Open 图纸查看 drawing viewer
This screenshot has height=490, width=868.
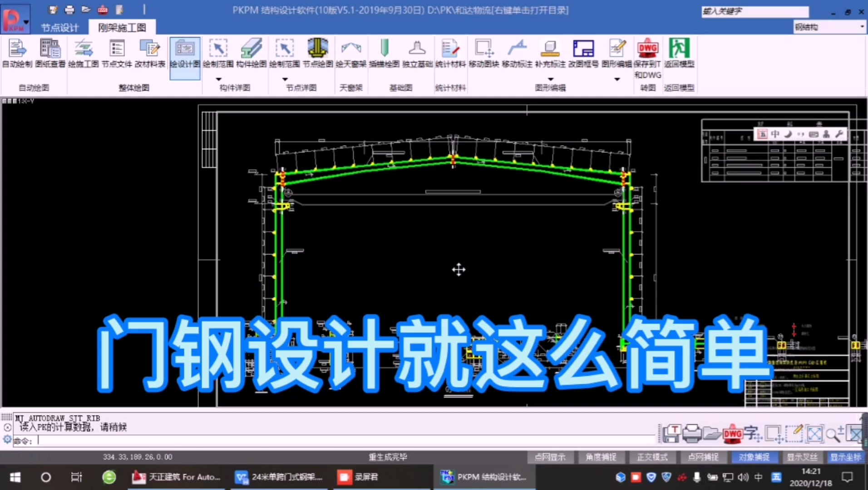click(50, 54)
